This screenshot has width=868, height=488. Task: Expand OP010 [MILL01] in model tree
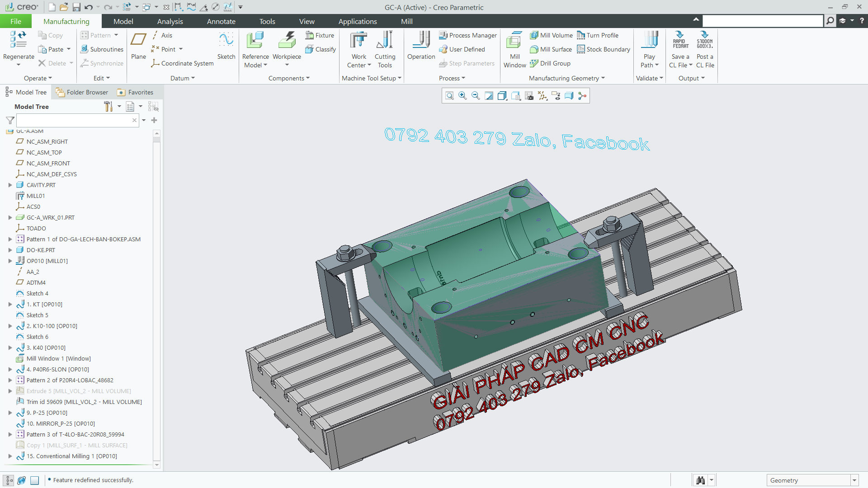pyautogui.click(x=10, y=261)
